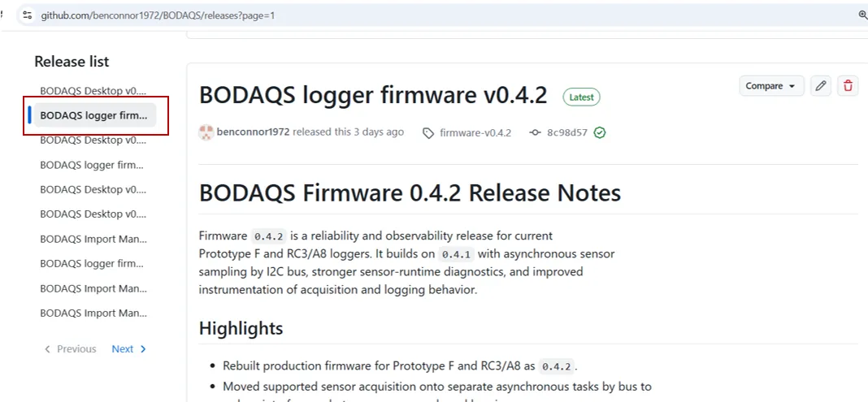
Task: Select the first BODAQS Desktop release in the list
Action: (x=93, y=91)
